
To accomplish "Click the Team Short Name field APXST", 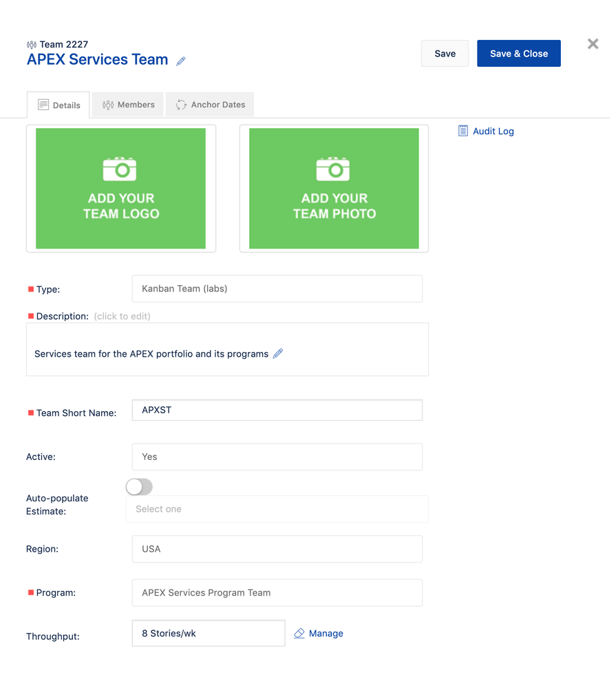I will pos(277,410).
